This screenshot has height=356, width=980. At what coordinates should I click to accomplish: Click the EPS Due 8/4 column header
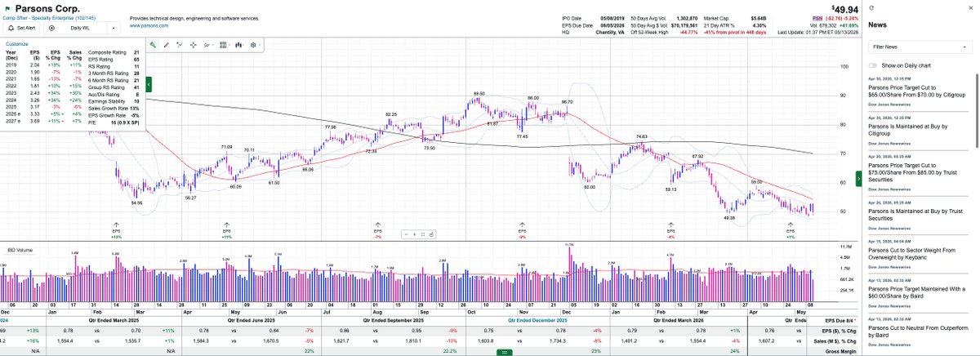[x=842, y=322]
